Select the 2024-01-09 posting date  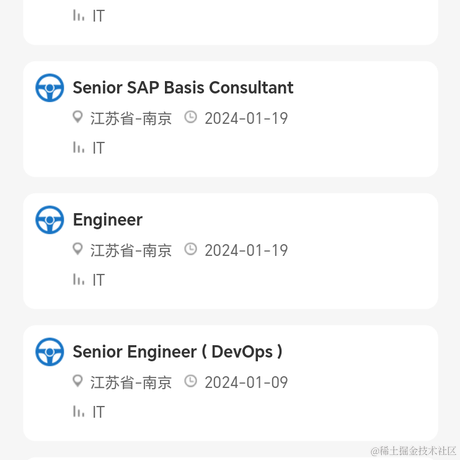[x=246, y=382]
